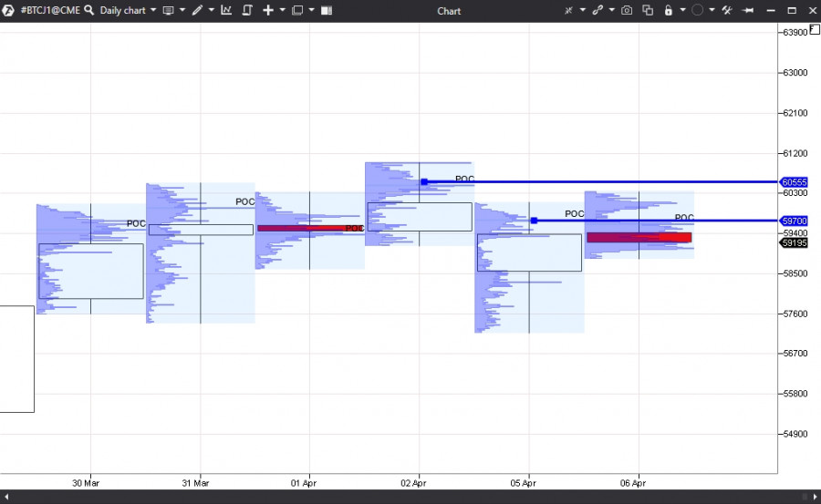This screenshot has width=821, height=504.
Task: Open the dropdown arrow beside color circle
Action: click(711, 10)
